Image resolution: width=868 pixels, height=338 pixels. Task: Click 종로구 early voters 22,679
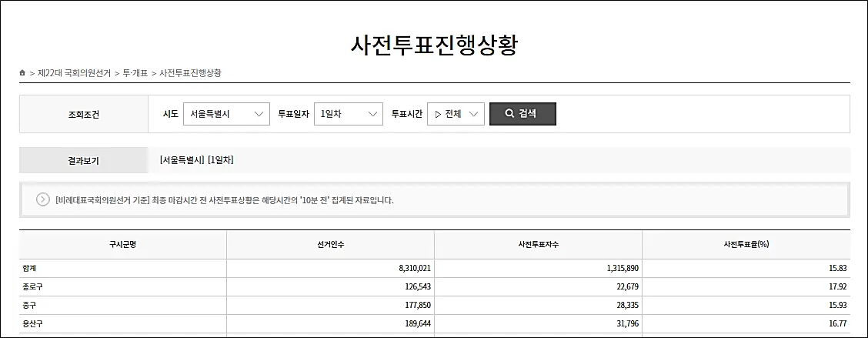[x=628, y=287]
